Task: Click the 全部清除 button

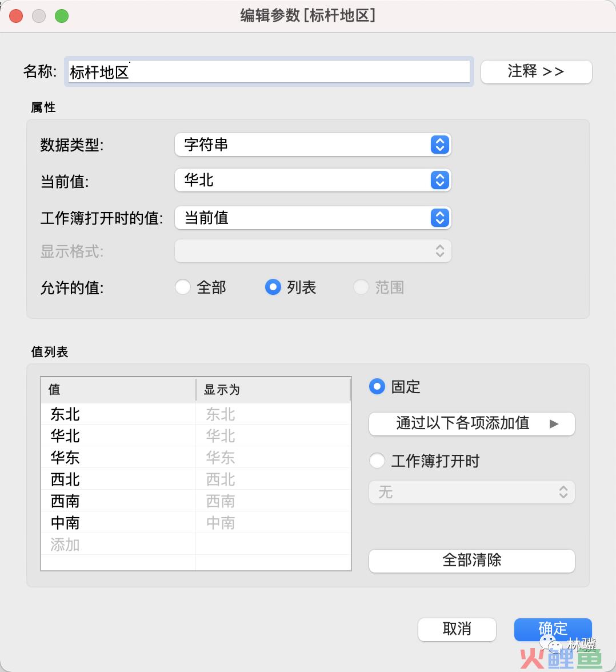Action: [471, 561]
